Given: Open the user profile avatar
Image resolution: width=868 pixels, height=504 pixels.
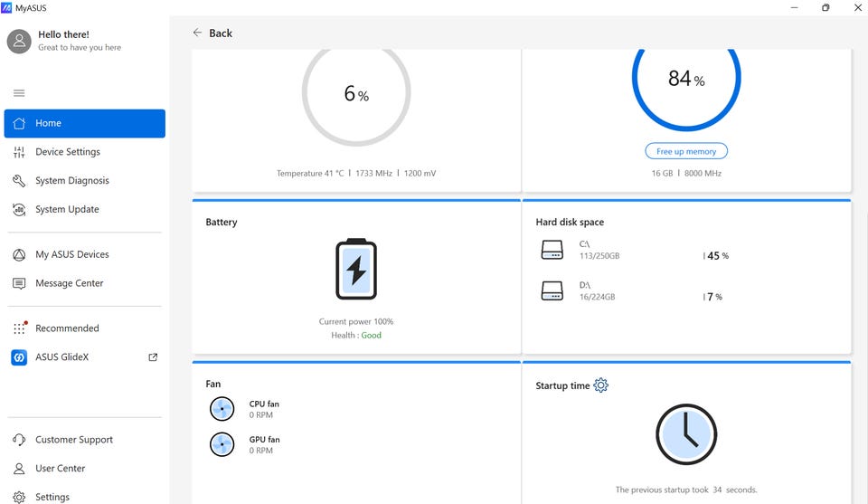Looking at the screenshot, I should pos(19,41).
